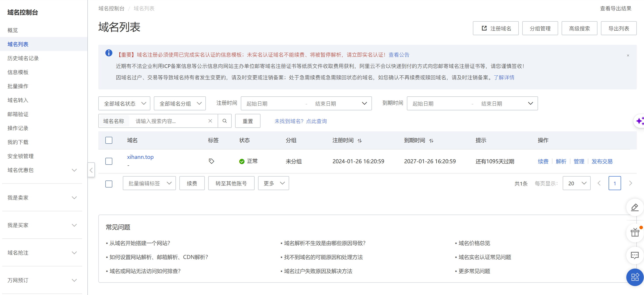The width and height of the screenshot is (644, 295).
Task: Change page size from 20 dropdown
Action: pyautogui.click(x=576, y=183)
